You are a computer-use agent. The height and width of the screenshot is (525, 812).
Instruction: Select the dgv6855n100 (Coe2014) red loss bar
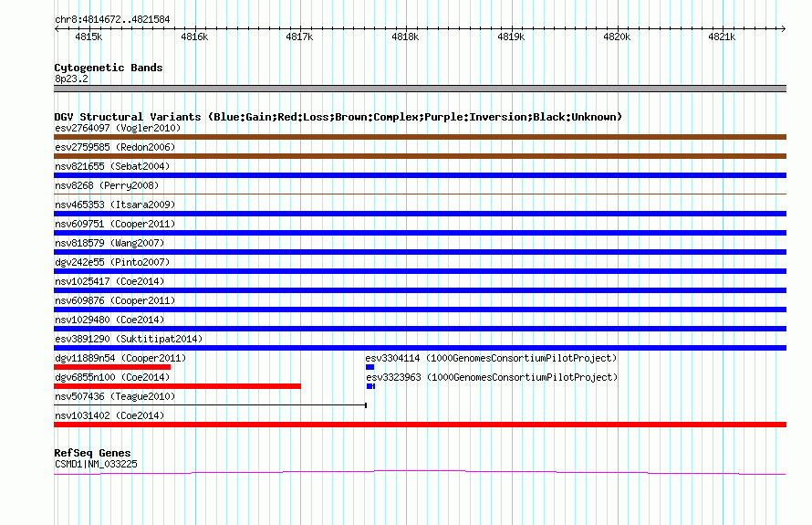coord(177,386)
